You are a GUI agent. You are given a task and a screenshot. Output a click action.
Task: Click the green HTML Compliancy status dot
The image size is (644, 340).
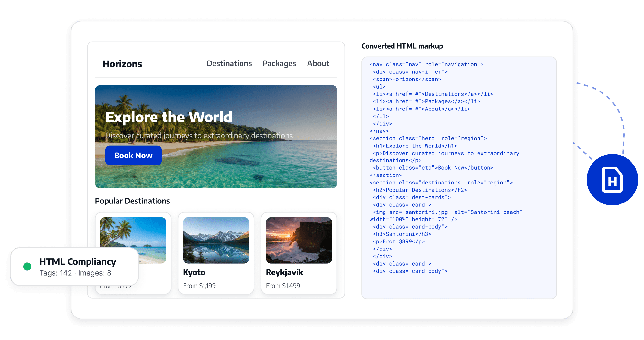click(27, 266)
